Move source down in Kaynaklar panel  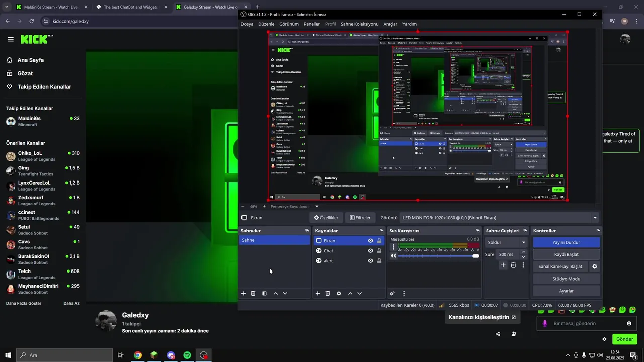coord(359,293)
